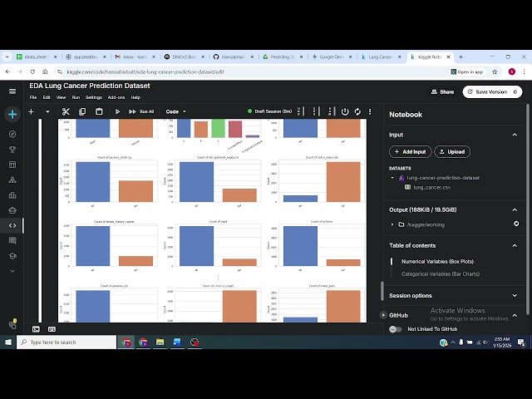Open the Code icon in sidebar
The image size is (532, 399).
[x=12, y=225]
